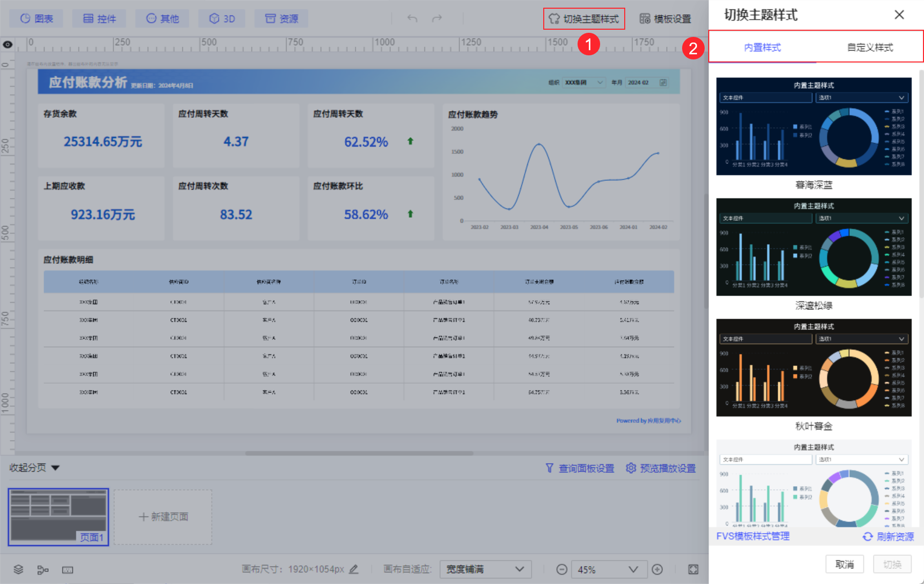This screenshot has height=584, width=924.
Task: Click the undo arrow icon
Action: click(x=412, y=18)
